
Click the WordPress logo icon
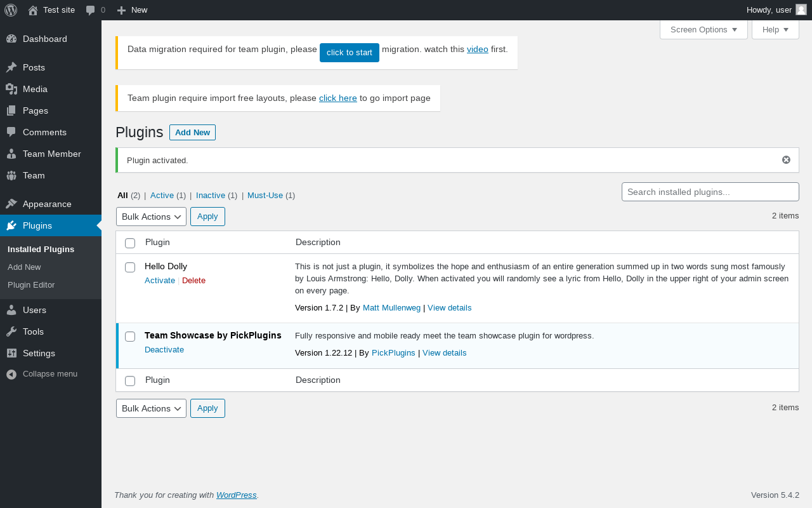point(11,10)
